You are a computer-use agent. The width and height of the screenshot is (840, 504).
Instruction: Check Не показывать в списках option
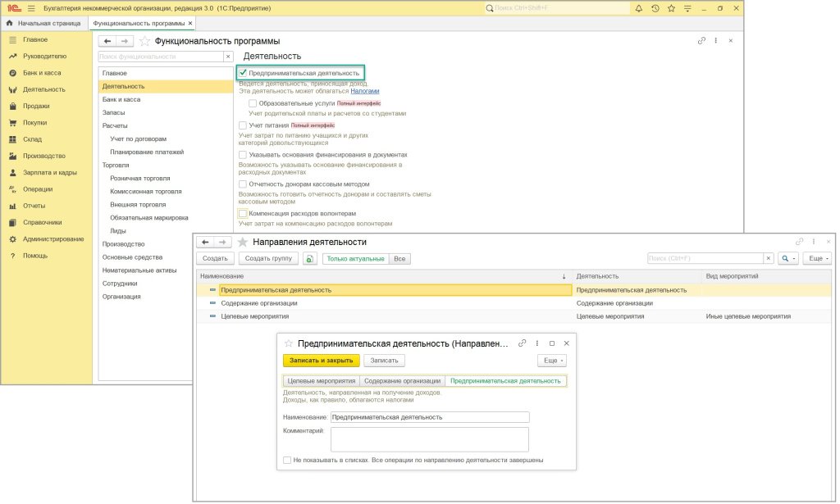[286, 460]
